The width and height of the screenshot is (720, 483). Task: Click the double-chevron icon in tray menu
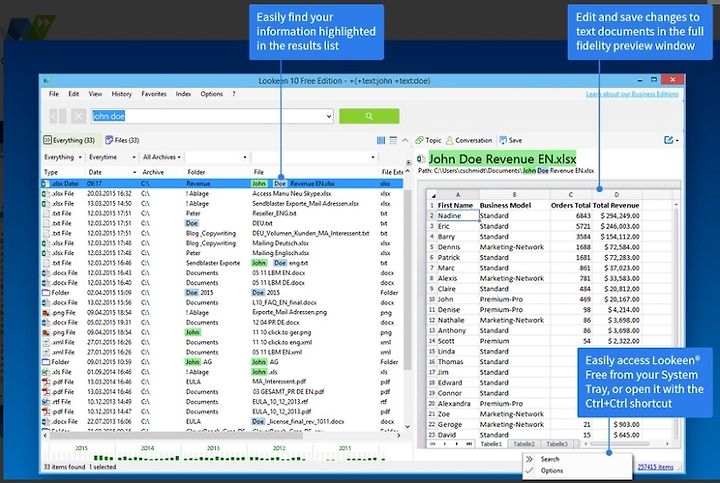click(529, 459)
